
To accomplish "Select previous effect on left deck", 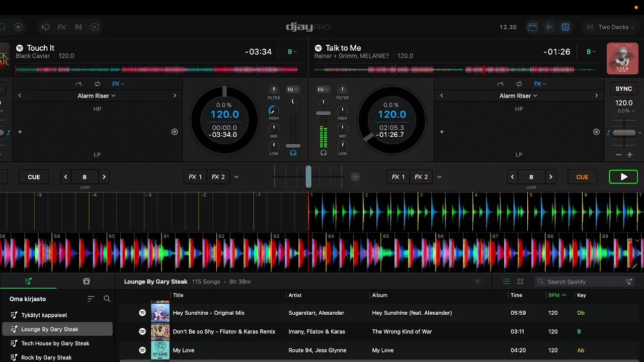I will point(20,96).
